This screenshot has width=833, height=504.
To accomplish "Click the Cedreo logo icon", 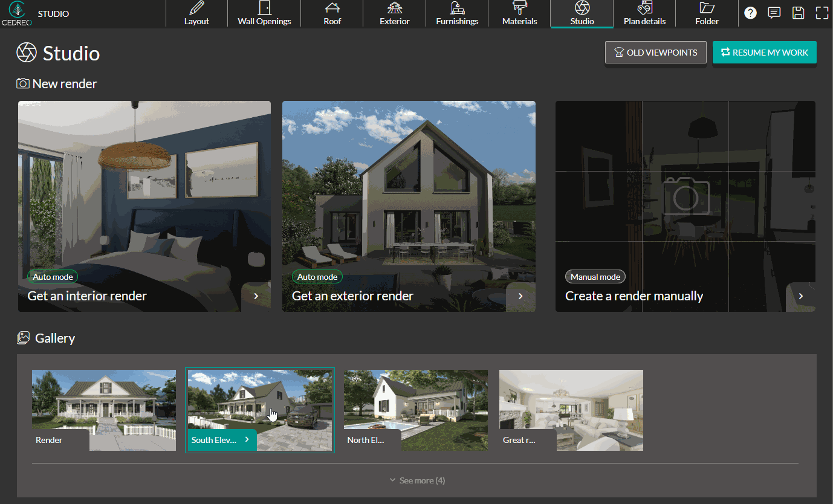I will click(x=17, y=14).
